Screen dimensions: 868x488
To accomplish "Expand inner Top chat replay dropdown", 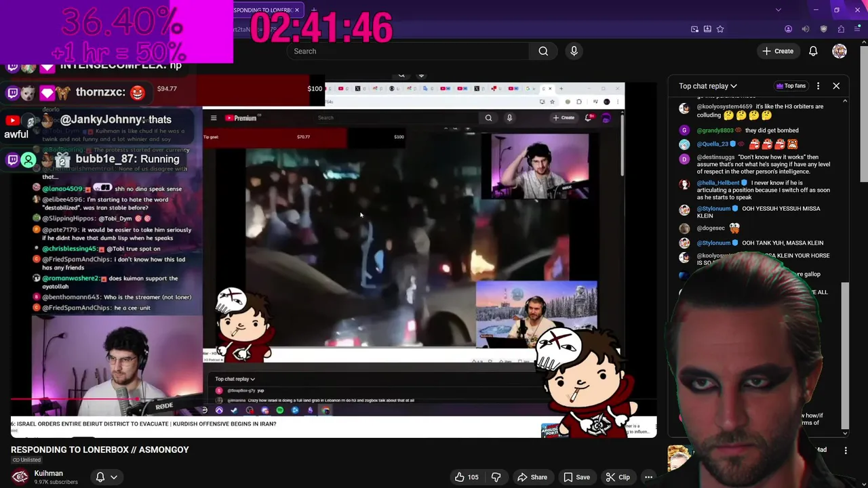I will coord(235,379).
